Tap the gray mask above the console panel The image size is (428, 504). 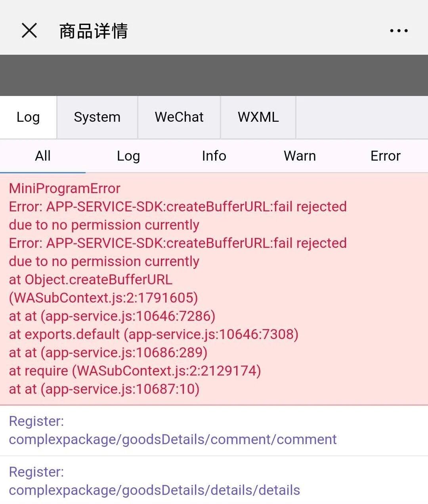point(214,75)
